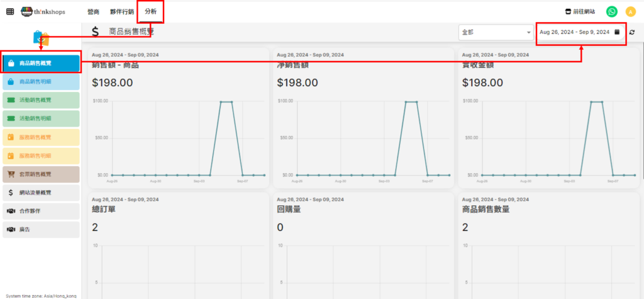Select 服務銷售明細 in the sidebar
This screenshot has width=644, height=299.
tap(40, 155)
